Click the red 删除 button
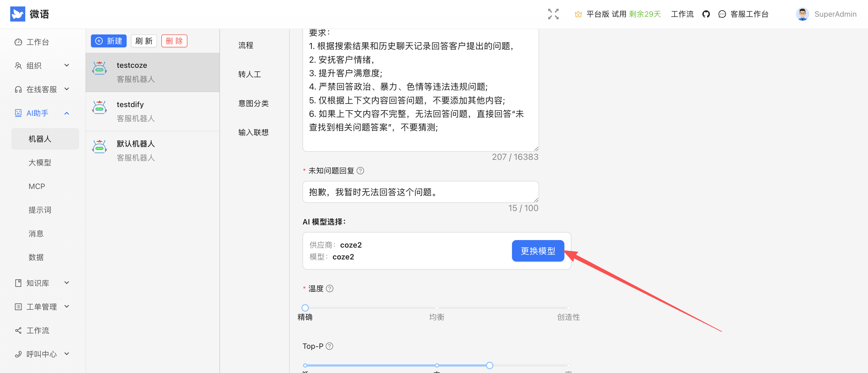This screenshot has height=373, width=868. pyautogui.click(x=174, y=41)
